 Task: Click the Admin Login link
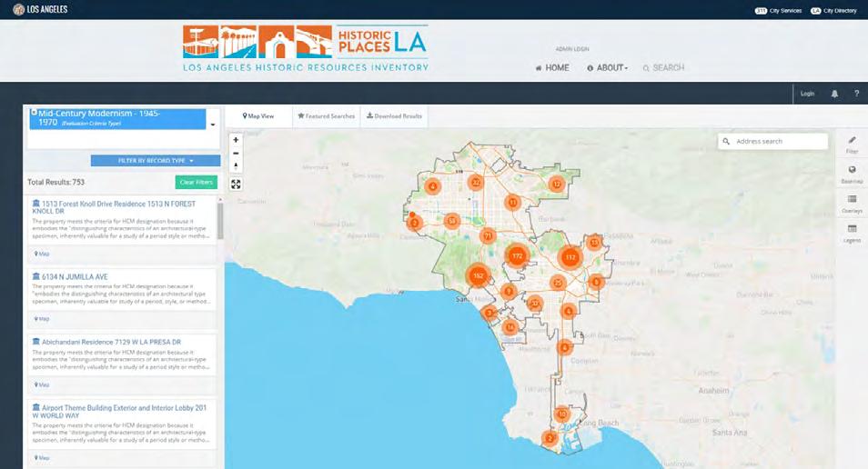pyautogui.click(x=572, y=49)
